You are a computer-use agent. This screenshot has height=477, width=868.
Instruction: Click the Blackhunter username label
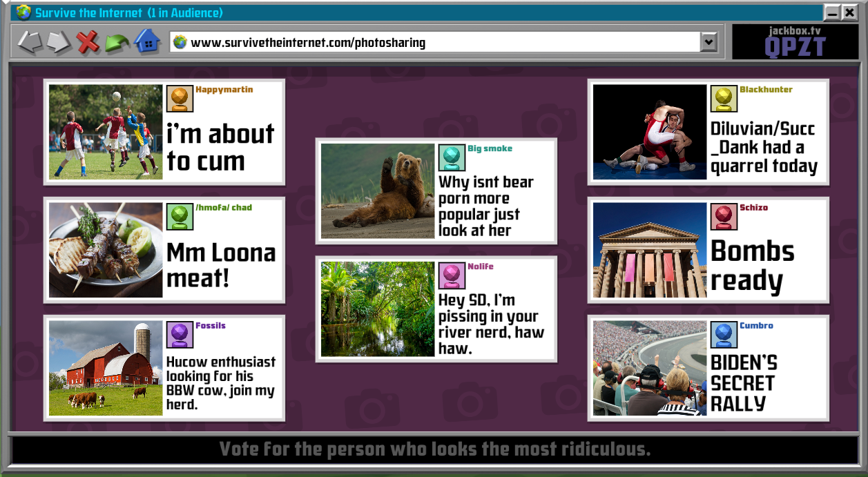(x=766, y=90)
